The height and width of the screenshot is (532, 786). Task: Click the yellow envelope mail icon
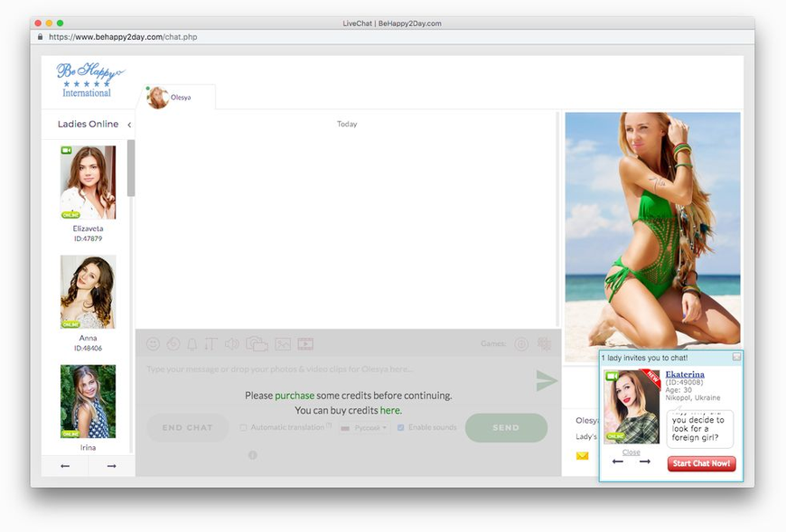click(x=582, y=456)
